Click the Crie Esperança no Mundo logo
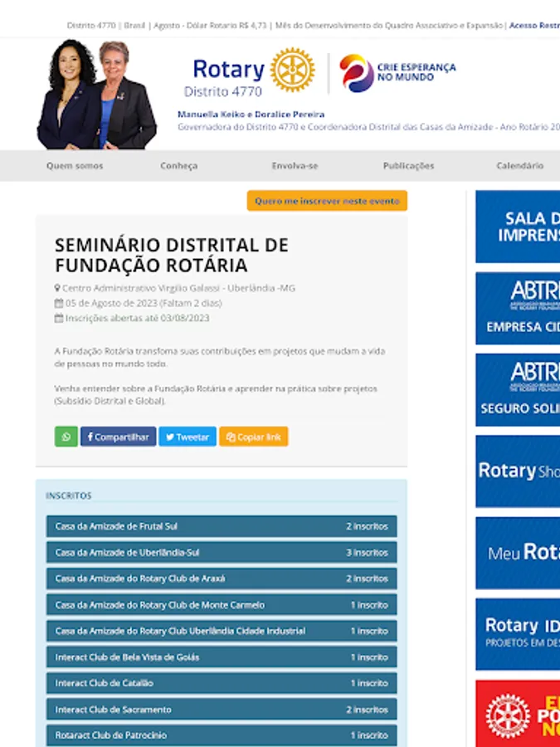This screenshot has width=560, height=747. point(397,72)
